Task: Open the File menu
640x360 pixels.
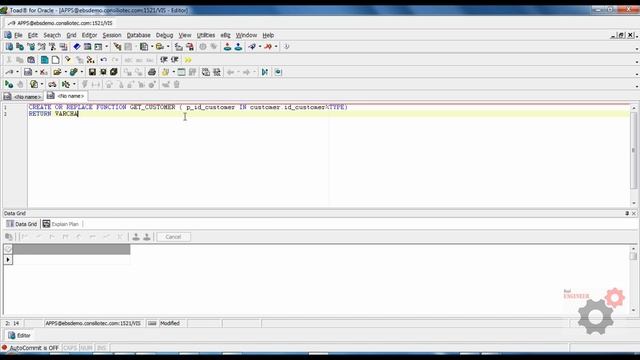Action: (18, 36)
